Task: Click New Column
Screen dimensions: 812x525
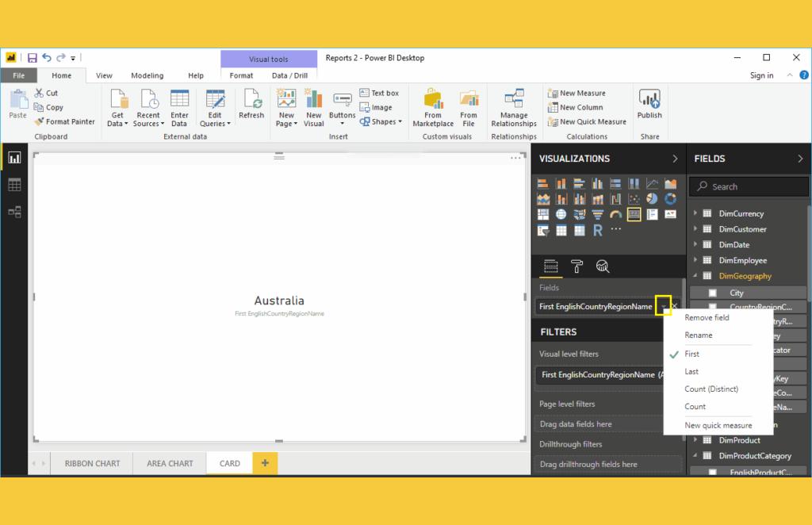Action: (576, 107)
